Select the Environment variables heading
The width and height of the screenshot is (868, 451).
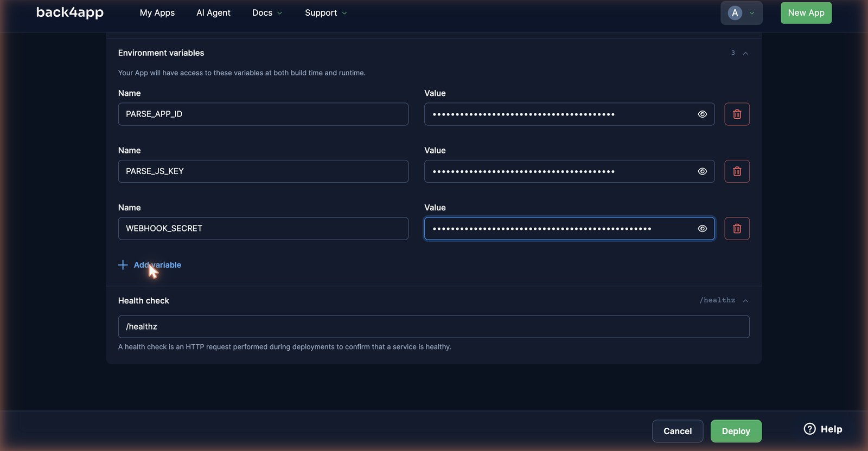pyautogui.click(x=161, y=53)
